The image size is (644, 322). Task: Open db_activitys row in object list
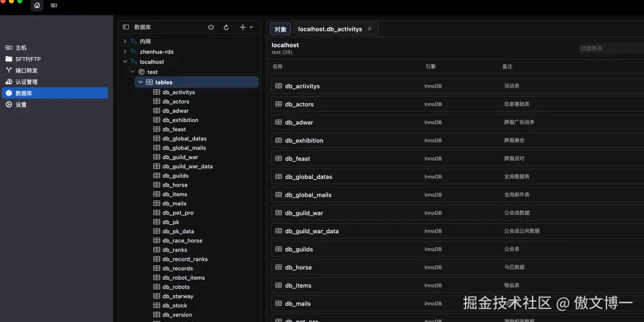[x=457, y=86]
